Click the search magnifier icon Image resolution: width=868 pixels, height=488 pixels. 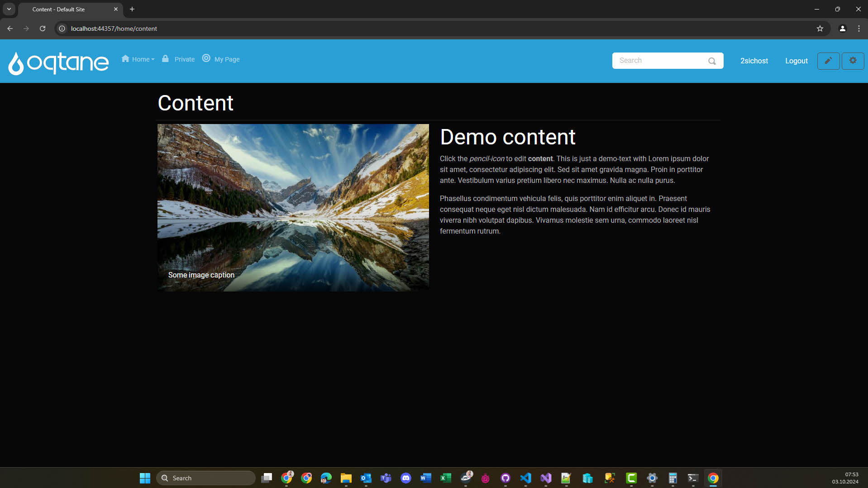click(x=712, y=61)
